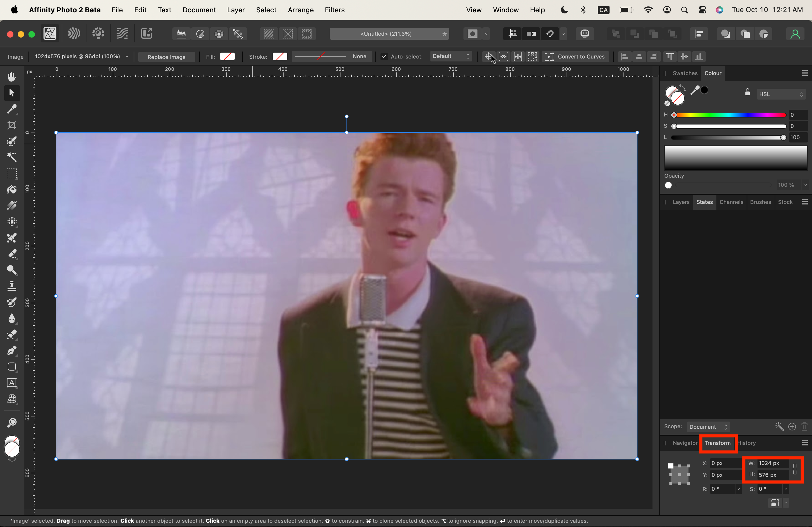Expand the Opacity percentage dropdown

point(805,185)
